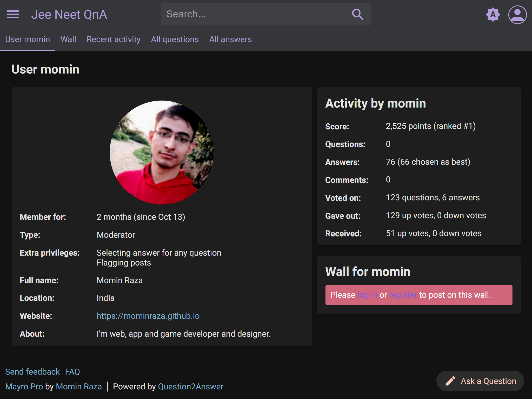Open the Recent activity tab
Image resolution: width=532 pixels, height=399 pixels.
[114, 39]
